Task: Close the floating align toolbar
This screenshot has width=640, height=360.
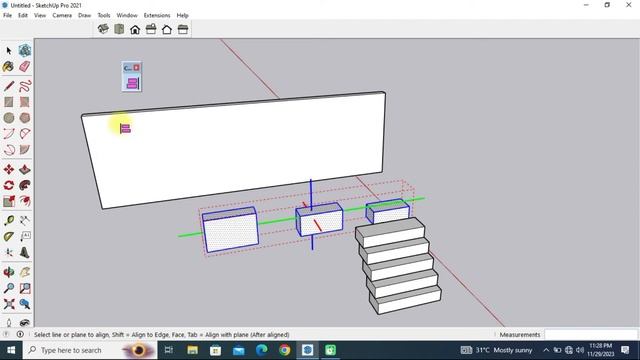Action: pyautogui.click(x=137, y=68)
